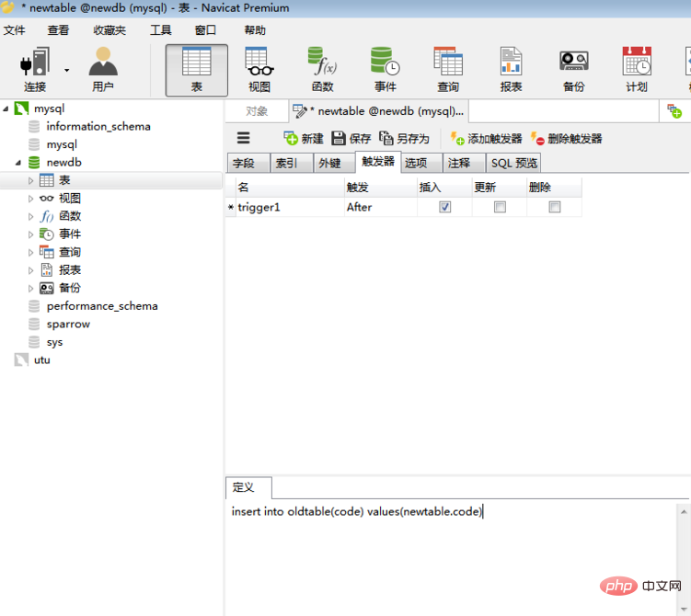
Task: Save the table with 保存
Action: tap(351, 138)
